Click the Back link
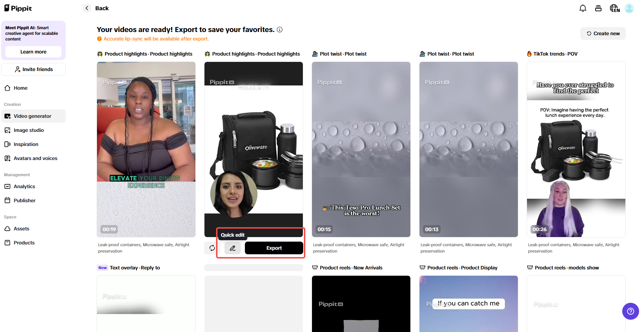Viewport: 644px width, 332px height. click(102, 8)
